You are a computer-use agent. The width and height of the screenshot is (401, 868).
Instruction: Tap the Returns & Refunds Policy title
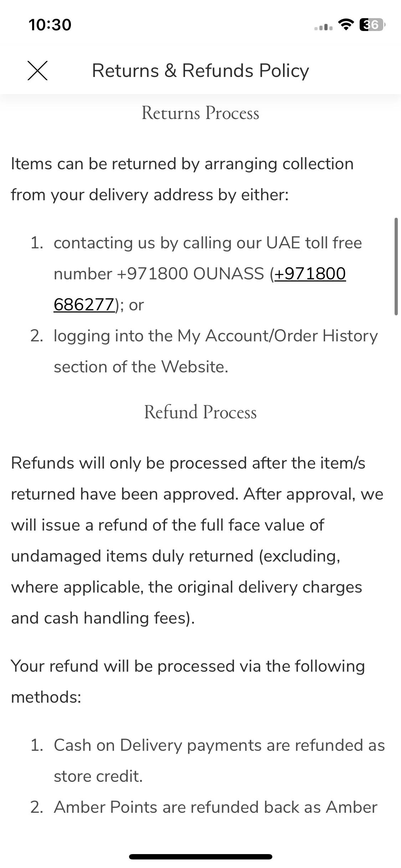(x=200, y=70)
